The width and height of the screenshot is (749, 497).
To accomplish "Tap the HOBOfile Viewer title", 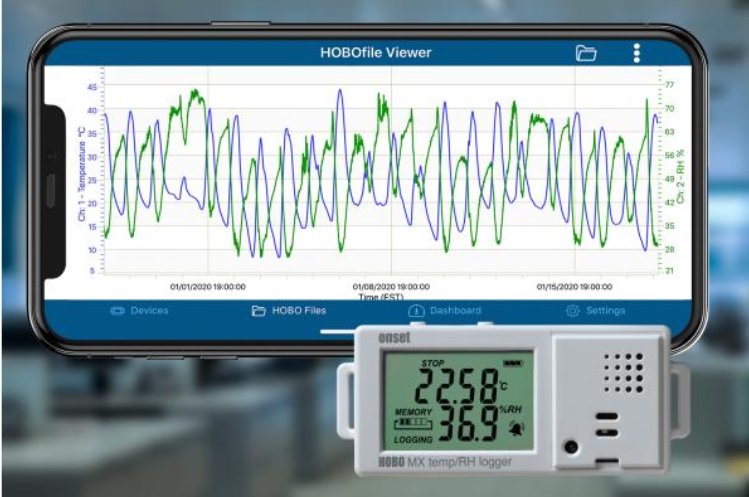I will click(x=376, y=53).
